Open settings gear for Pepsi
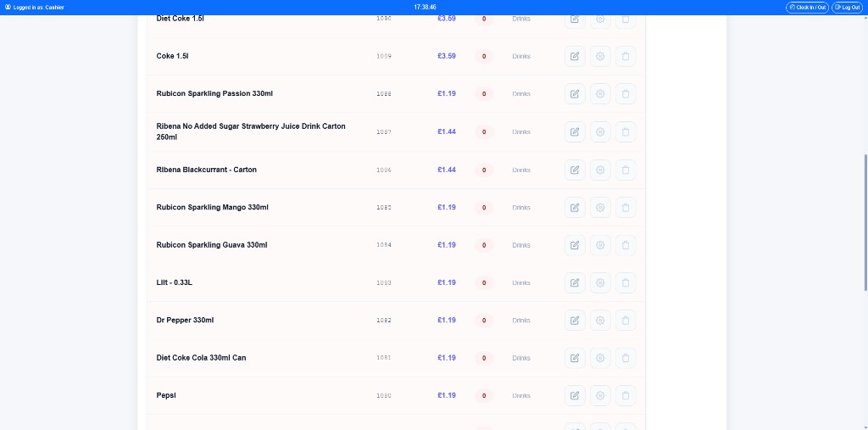 click(600, 395)
